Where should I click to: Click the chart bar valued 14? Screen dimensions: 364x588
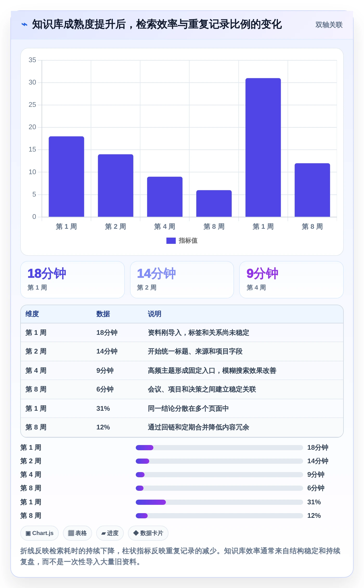115,186
